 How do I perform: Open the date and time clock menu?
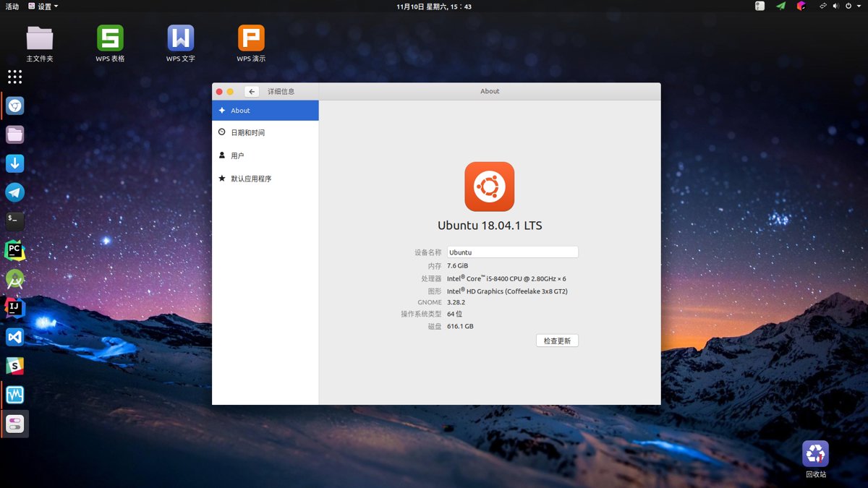(434, 7)
